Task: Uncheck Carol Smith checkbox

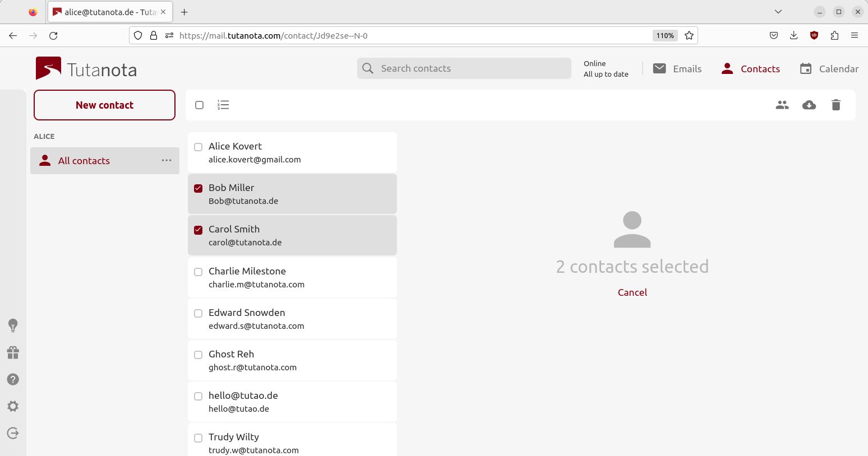Action: pos(198,230)
